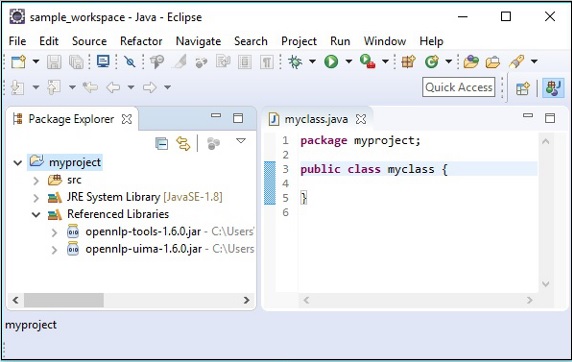Open the Help menu

pyautogui.click(x=431, y=41)
